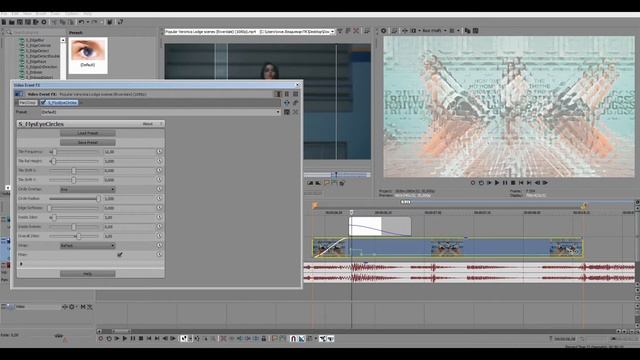Click the question mark button beside About
Viewport: 640px width, 360px height.
click(x=161, y=124)
